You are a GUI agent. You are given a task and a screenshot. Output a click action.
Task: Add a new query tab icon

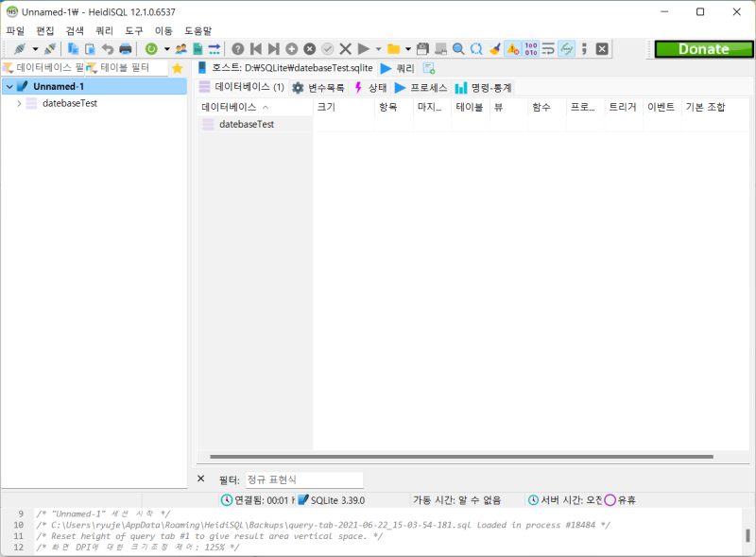pyautogui.click(x=429, y=68)
